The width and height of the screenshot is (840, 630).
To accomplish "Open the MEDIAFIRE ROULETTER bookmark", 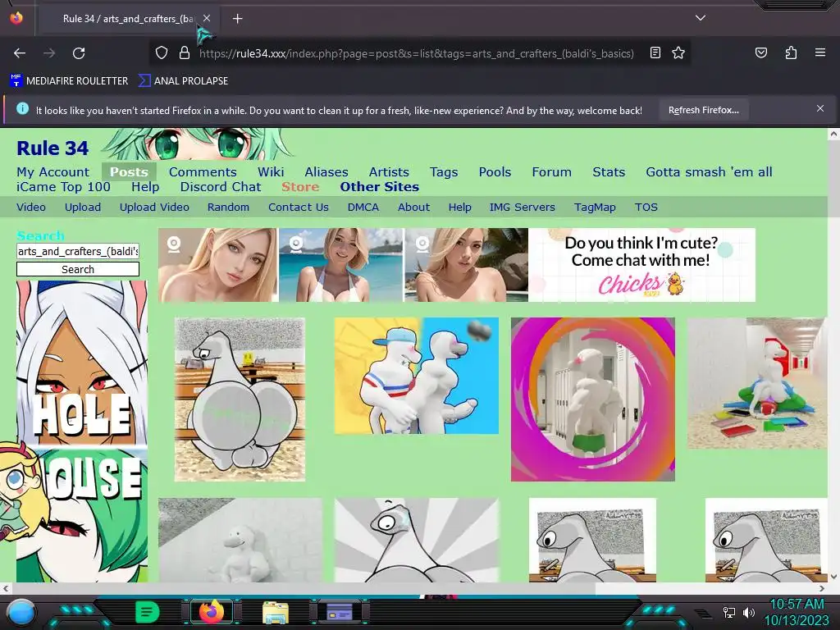I will (x=69, y=81).
